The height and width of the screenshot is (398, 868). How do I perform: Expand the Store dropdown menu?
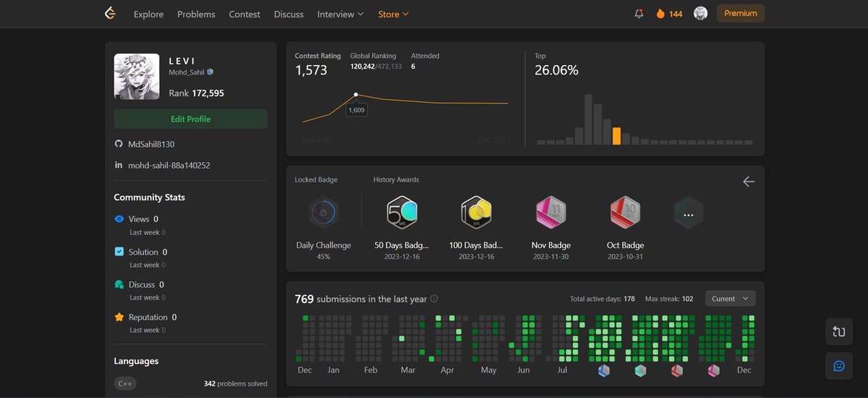tap(393, 14)
